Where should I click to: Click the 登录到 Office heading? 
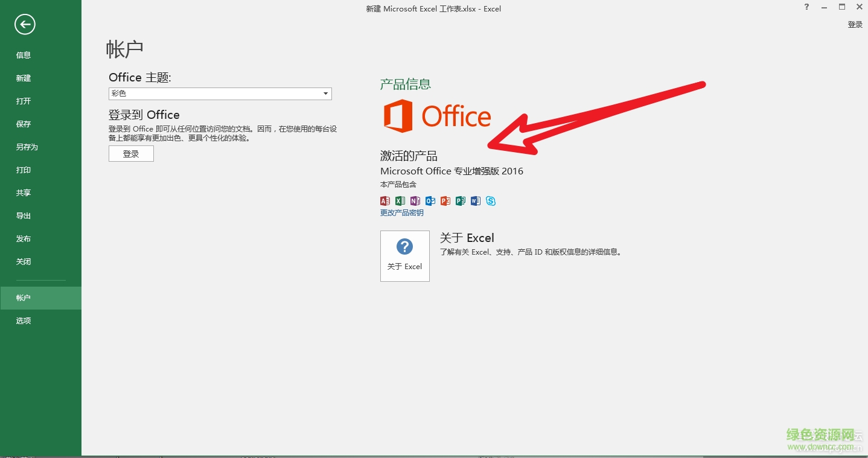[x=144, y=115]
